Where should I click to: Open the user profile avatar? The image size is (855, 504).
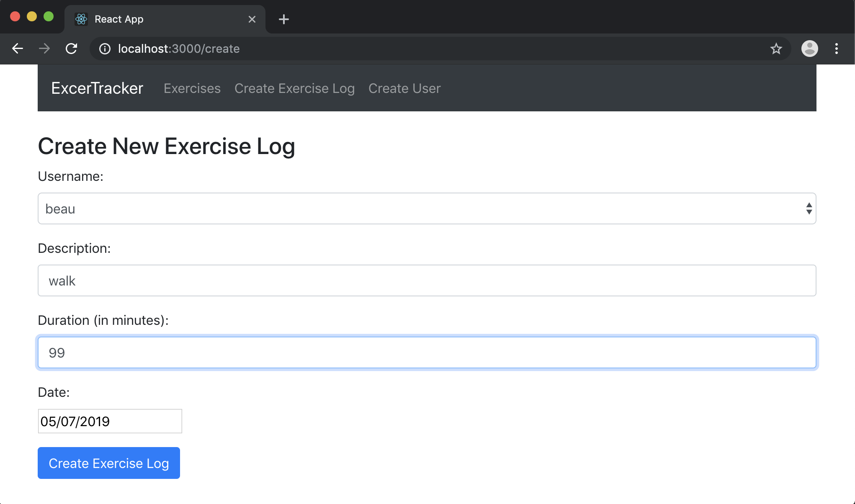(809, 49)
